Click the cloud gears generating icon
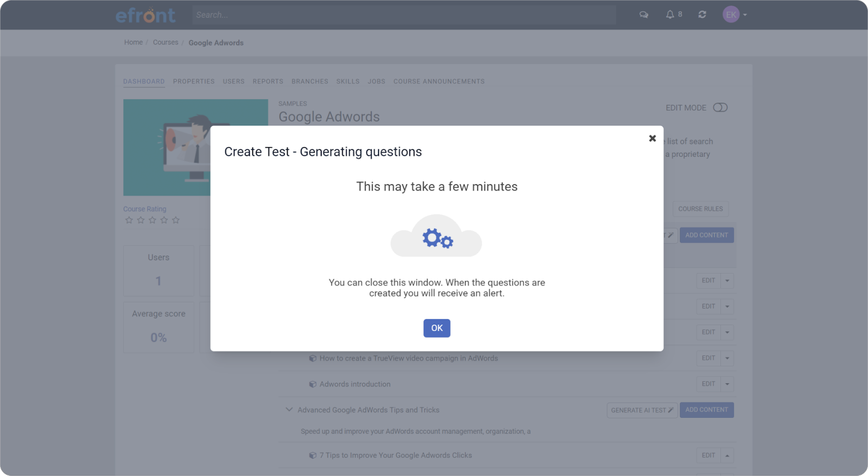 click(436, 237)
